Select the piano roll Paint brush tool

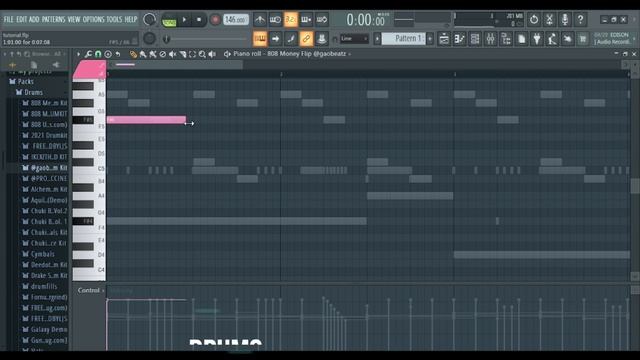(143, 54)
